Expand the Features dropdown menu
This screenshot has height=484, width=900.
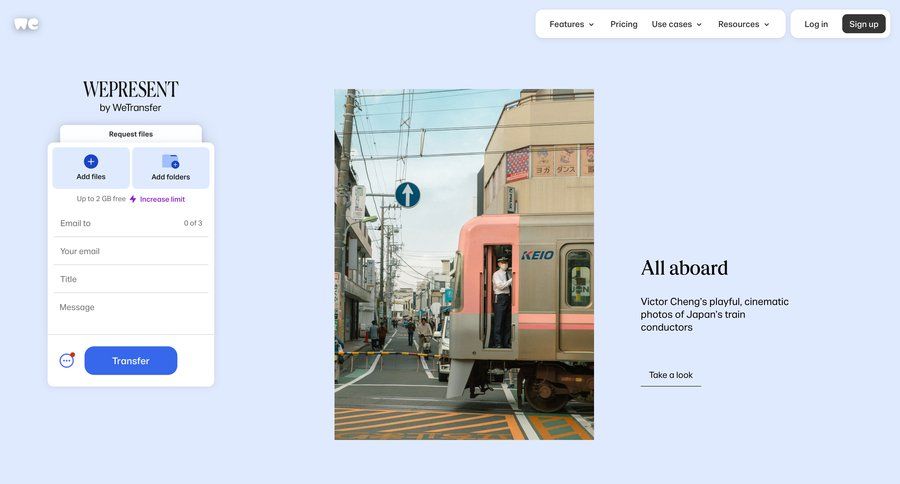(571, 24)
